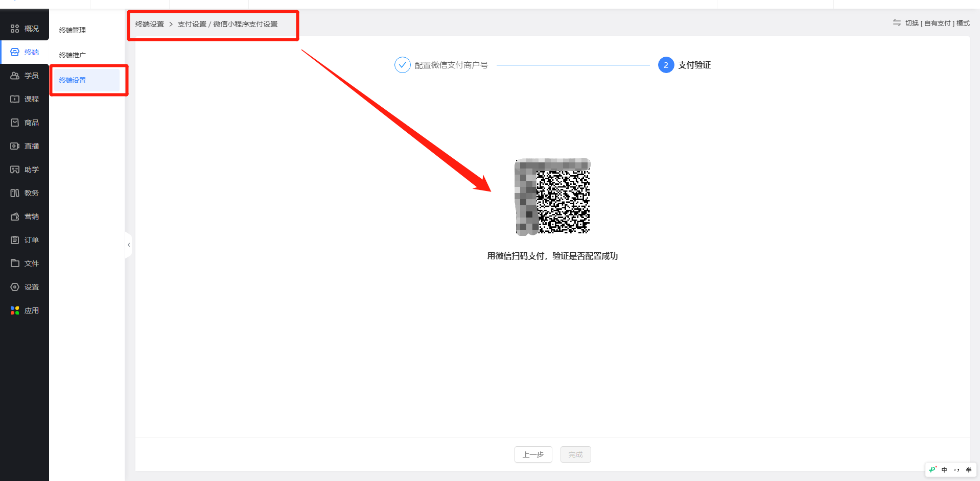
Task: Select 终端推广 submenu item
Action: [73, 55]
